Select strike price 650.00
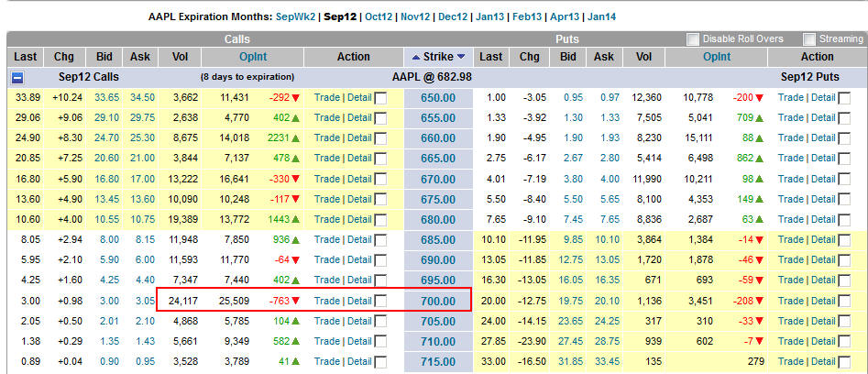Screen dimensions: 868x374 point(438,98)
